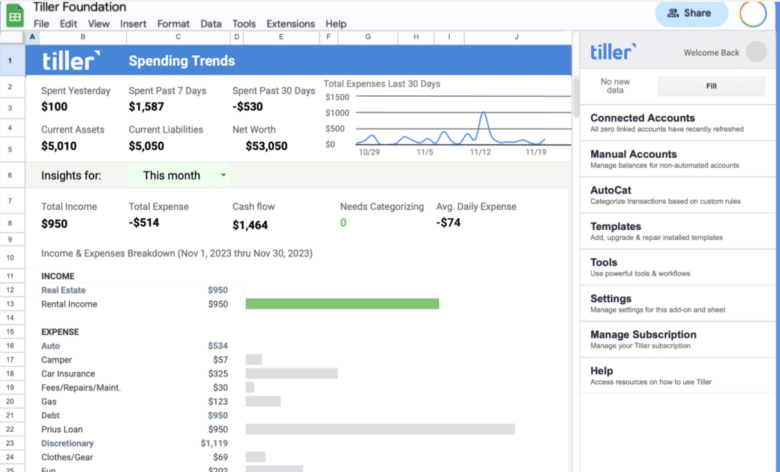Click the Google Sheets logo icon
780x472 pixels.
tap(13, 13)
